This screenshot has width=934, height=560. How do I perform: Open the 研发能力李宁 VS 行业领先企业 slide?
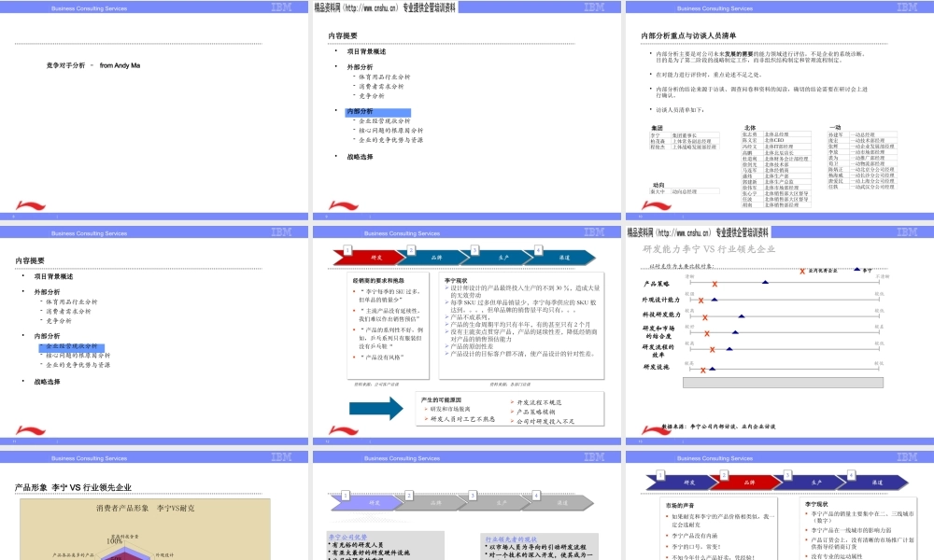click(x=780, y=335)
